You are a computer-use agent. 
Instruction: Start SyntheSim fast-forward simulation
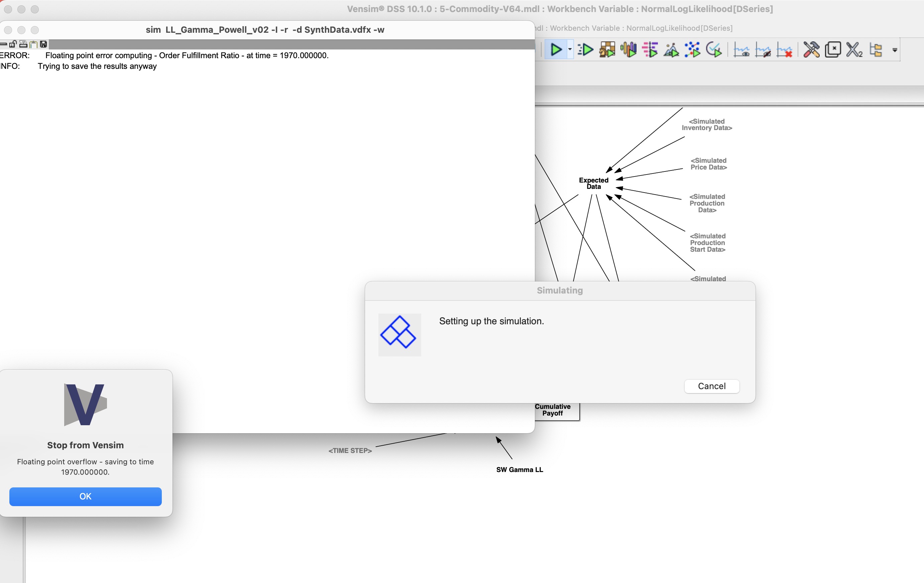[586, 50]
